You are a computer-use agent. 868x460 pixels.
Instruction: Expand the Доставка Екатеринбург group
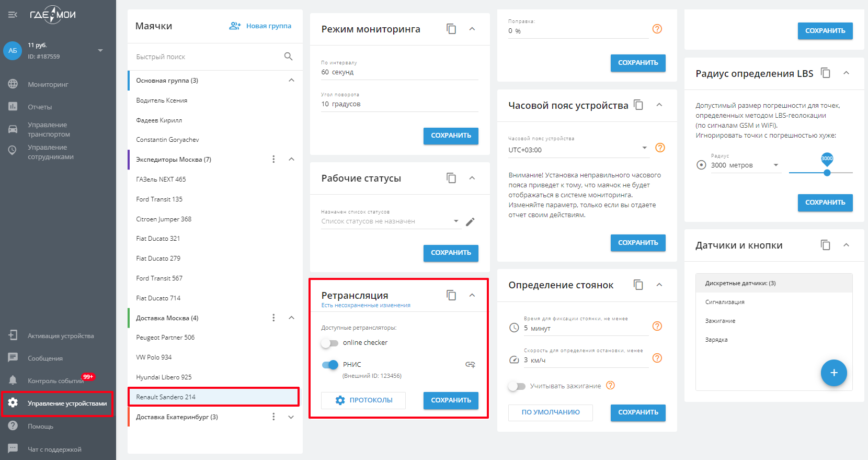click(x=291, y=417)
